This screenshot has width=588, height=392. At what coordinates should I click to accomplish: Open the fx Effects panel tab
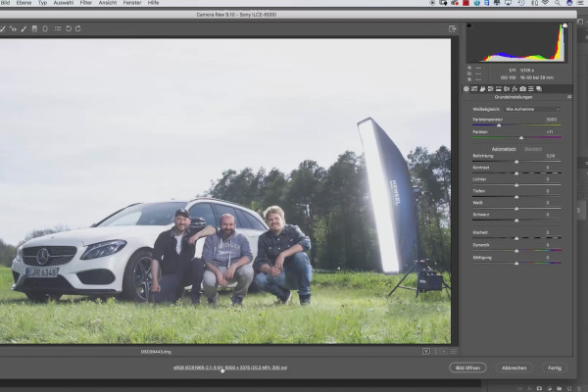[x=514, y=89]
